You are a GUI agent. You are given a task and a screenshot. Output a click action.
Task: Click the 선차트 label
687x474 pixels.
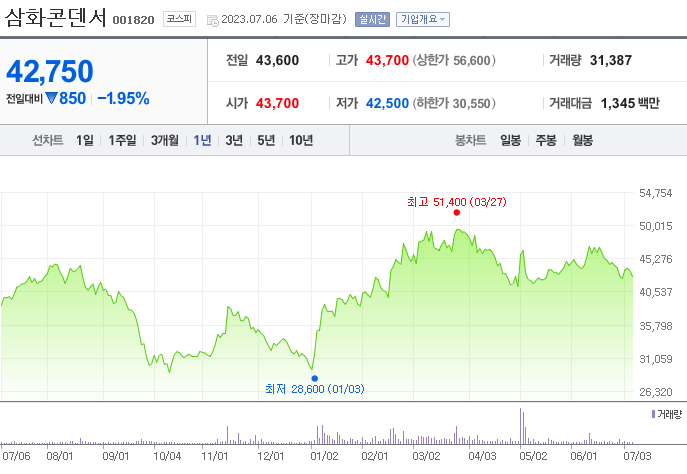[x=48, y=140]
